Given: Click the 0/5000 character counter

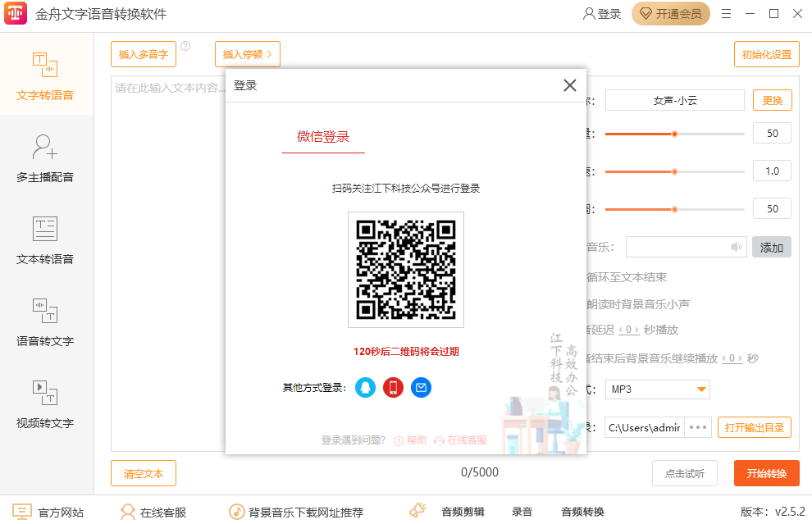Looking at the screenshot, I should (480, 472).
